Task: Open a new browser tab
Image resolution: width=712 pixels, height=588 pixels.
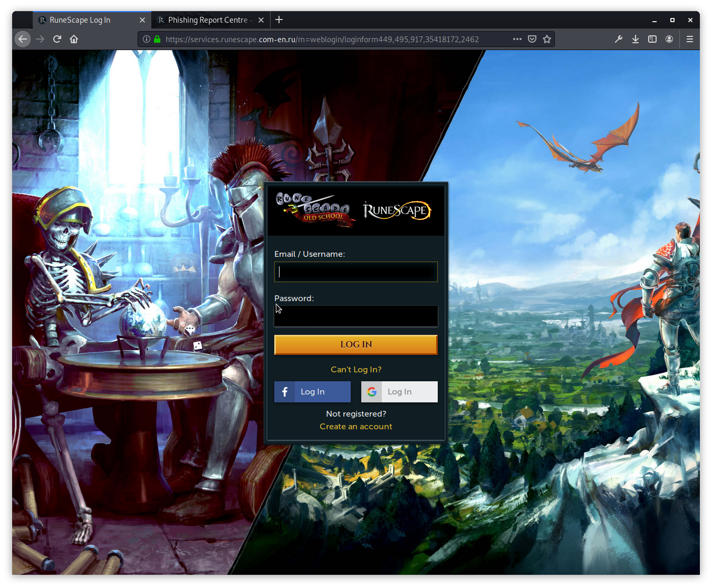Action: tap(279, 20)
